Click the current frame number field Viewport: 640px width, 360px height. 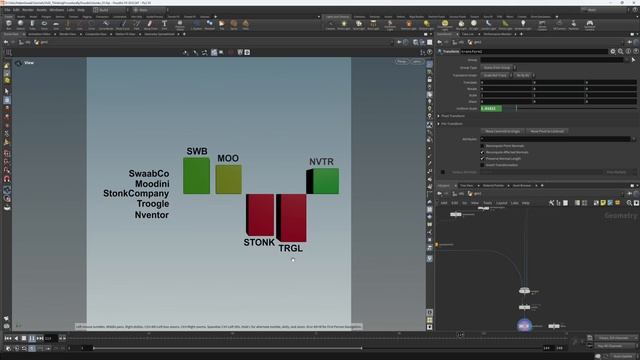(x=51, y=338)
